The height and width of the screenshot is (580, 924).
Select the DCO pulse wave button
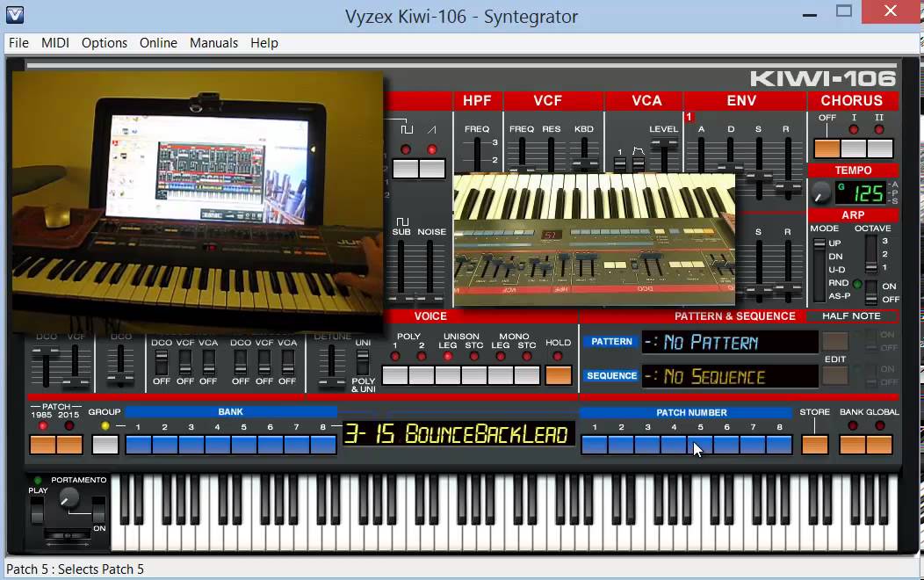406,169
